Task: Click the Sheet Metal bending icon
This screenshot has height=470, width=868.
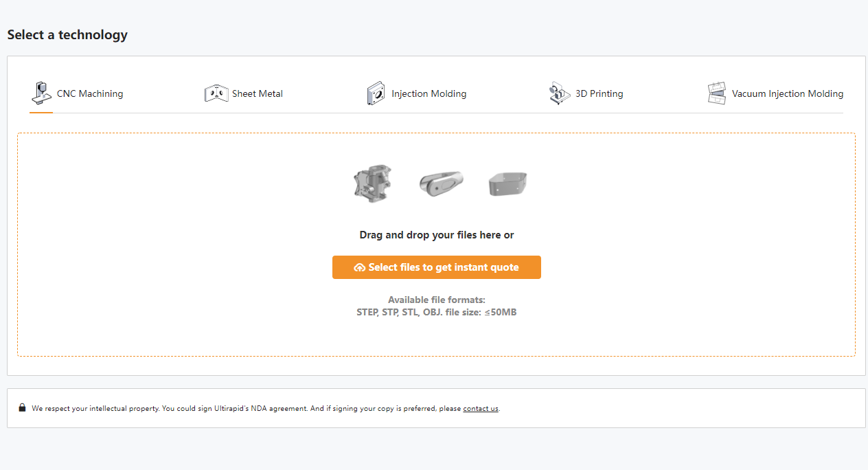Action: [x=216, y=91]
